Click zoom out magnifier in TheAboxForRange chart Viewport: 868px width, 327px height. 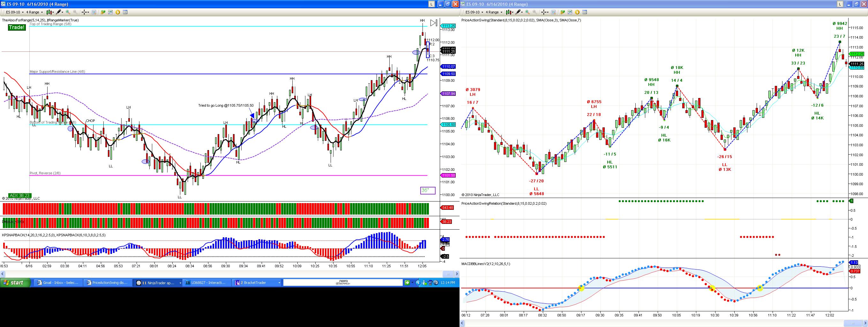point(75,12)
